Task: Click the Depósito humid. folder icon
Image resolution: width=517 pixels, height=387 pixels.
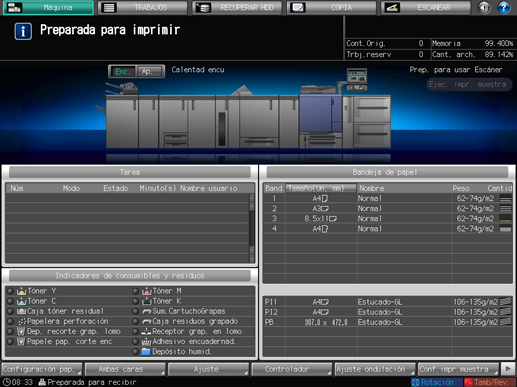Action: [146, 352]
